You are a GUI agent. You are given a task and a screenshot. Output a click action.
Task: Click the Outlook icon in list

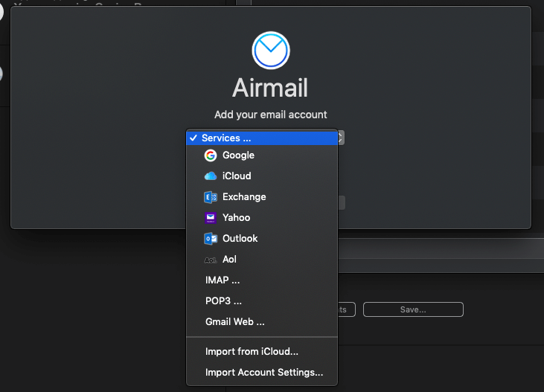[x=211, y=239]
